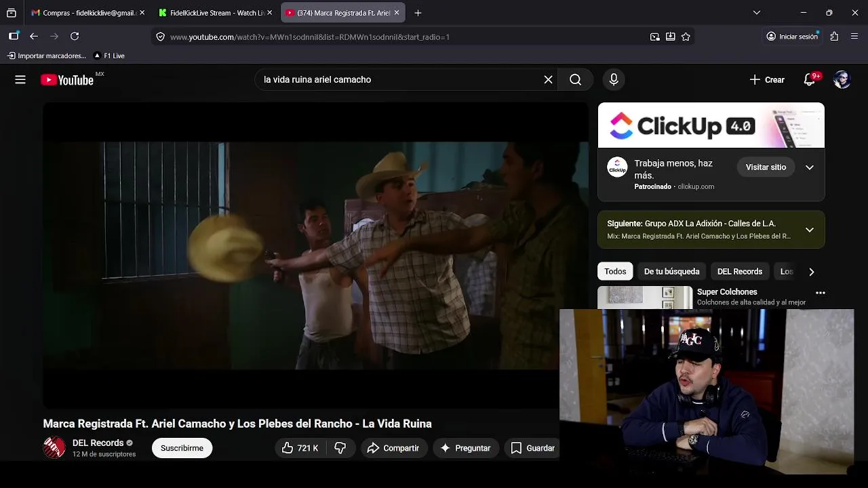
Task: Show more filter chips with the arrow
Action: 812,272
